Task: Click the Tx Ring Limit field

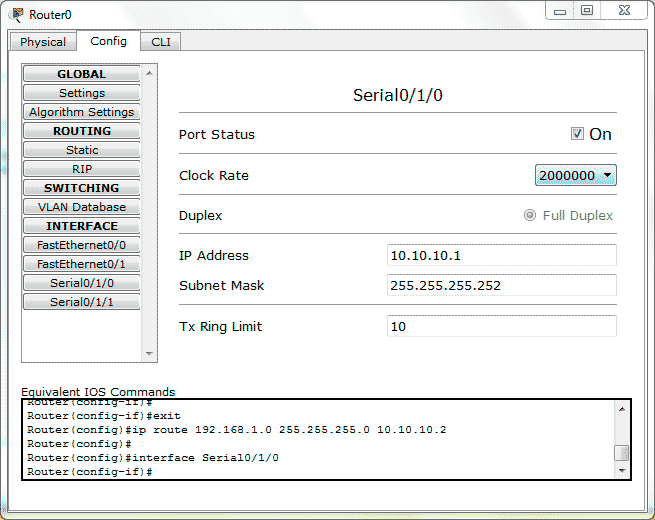Action: point(501,326)
